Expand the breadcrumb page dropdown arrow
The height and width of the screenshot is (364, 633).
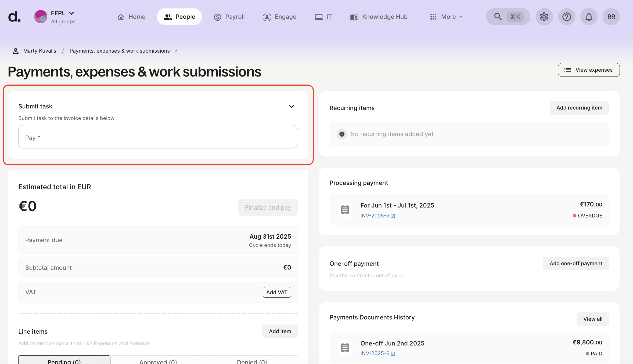(x=176, y=51)
